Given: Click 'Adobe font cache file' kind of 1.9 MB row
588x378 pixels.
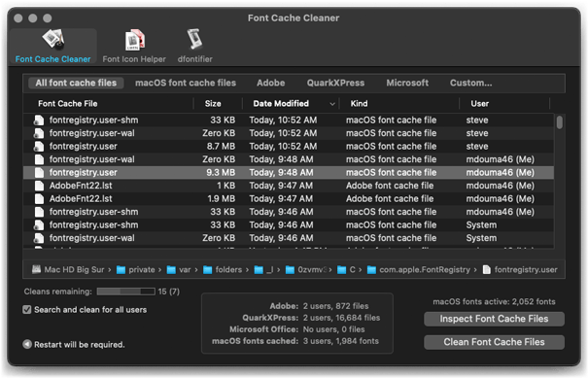Looking at the screenshot, I should pos(390,199).
